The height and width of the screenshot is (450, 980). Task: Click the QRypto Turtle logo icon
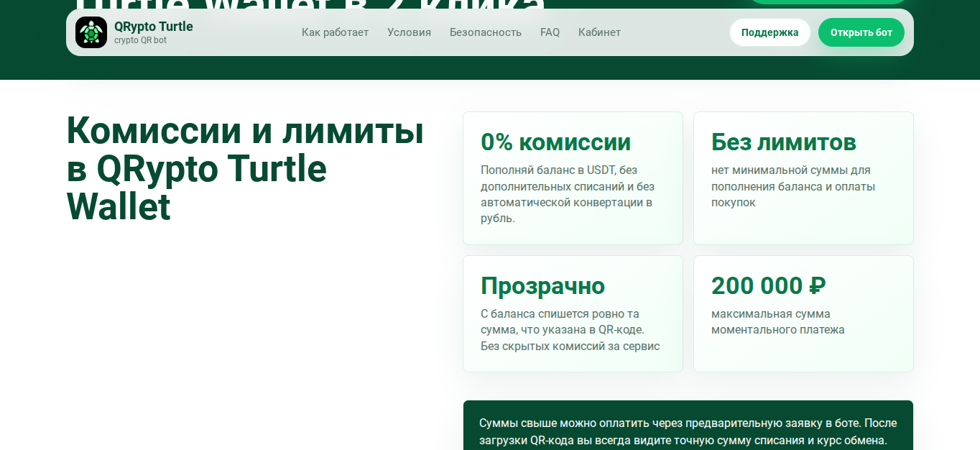pos(91,32)
